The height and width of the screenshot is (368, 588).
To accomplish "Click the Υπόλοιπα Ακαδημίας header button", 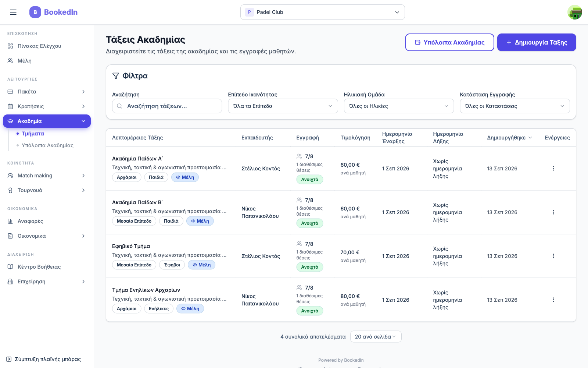I will tap(449, 42).
